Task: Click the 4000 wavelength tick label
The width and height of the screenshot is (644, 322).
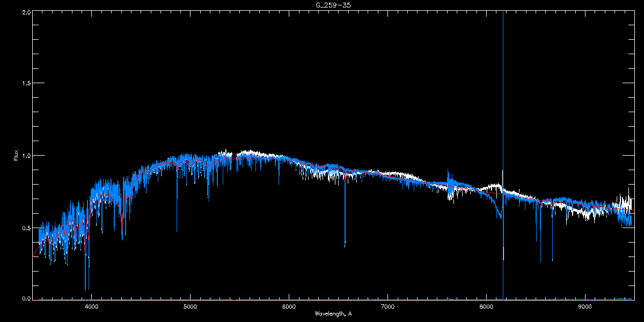Action: 91,307
